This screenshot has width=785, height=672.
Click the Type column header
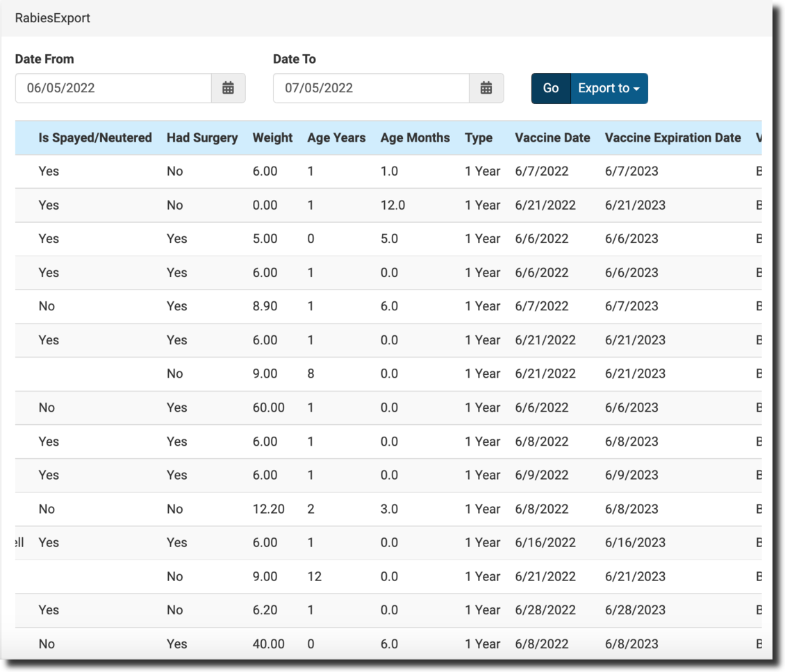pyautogui.click(x=479, y=137)
